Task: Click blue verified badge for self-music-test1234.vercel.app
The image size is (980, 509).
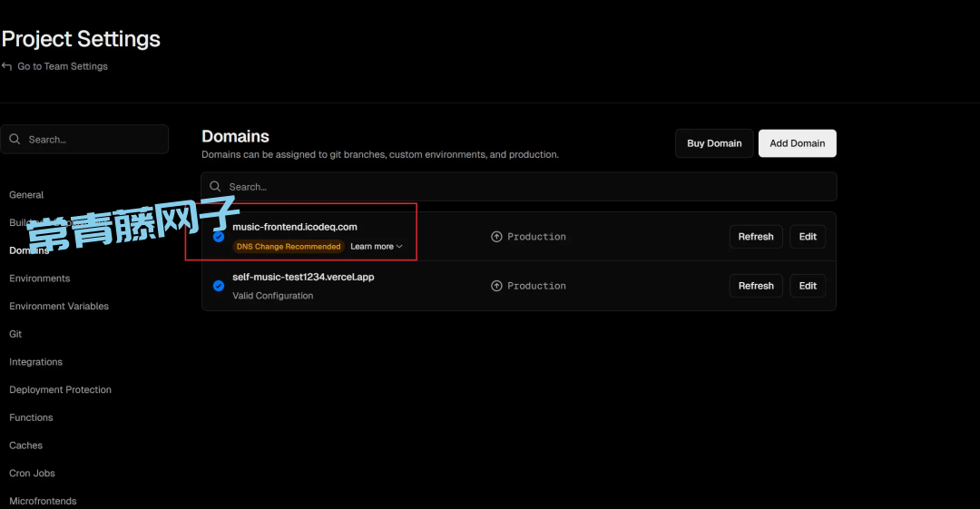Action: [x=219, y=286]
